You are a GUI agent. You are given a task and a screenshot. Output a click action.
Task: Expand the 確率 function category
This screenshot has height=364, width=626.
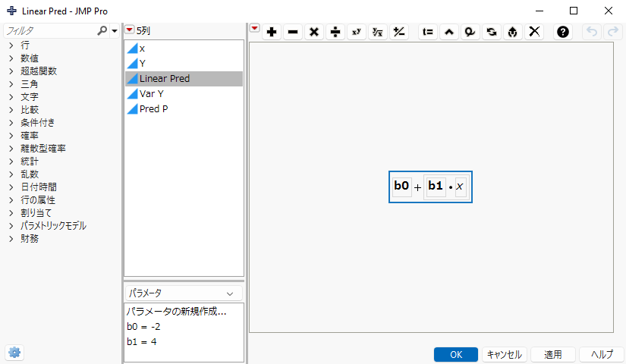(11, 136)
